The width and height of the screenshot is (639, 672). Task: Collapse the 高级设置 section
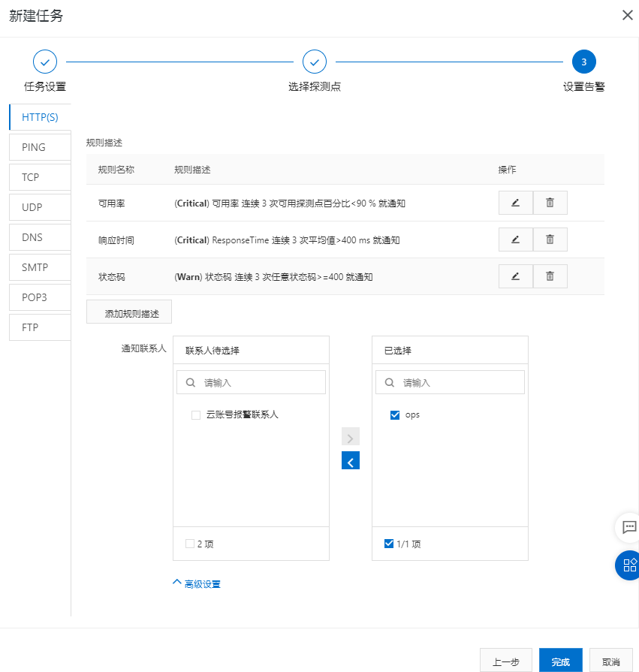point(197,583)
